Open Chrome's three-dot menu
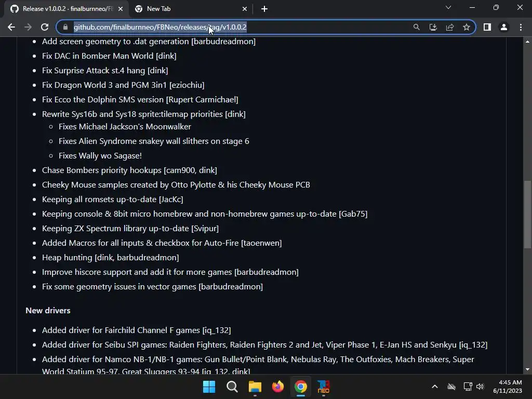Viewport: 532px width, 399px height. coord(521,27)
